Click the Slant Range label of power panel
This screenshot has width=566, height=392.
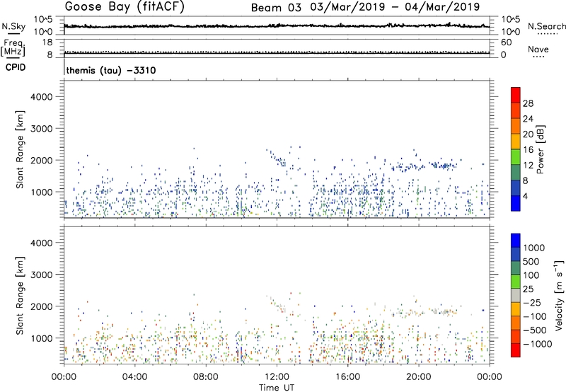pos(20,149)
